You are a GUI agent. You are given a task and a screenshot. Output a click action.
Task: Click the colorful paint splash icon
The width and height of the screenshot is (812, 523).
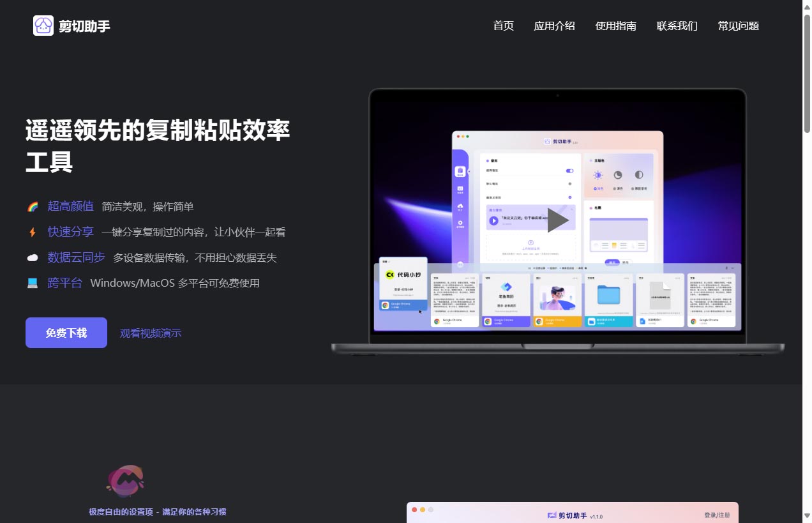(125, 481)
